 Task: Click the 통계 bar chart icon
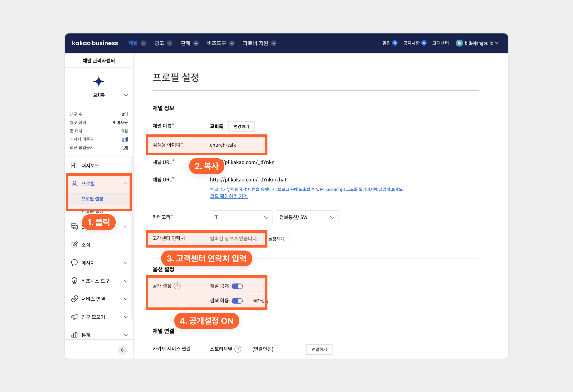click(x=74, y=335)
